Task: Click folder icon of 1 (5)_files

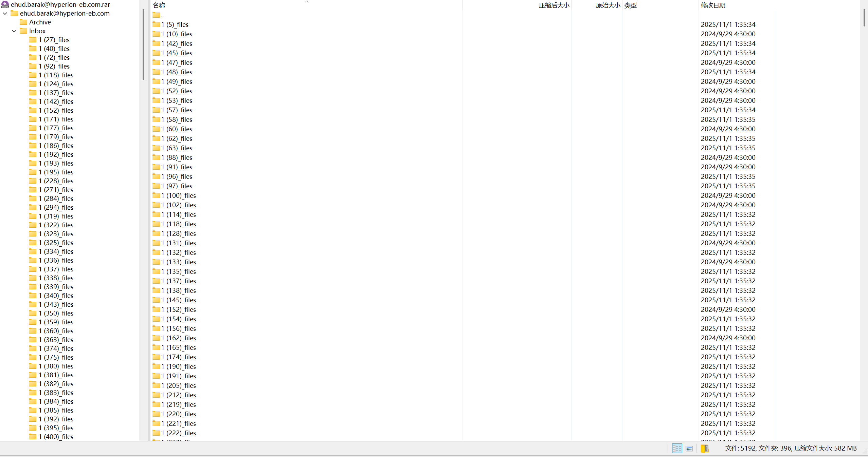Action: click(156, 24)
